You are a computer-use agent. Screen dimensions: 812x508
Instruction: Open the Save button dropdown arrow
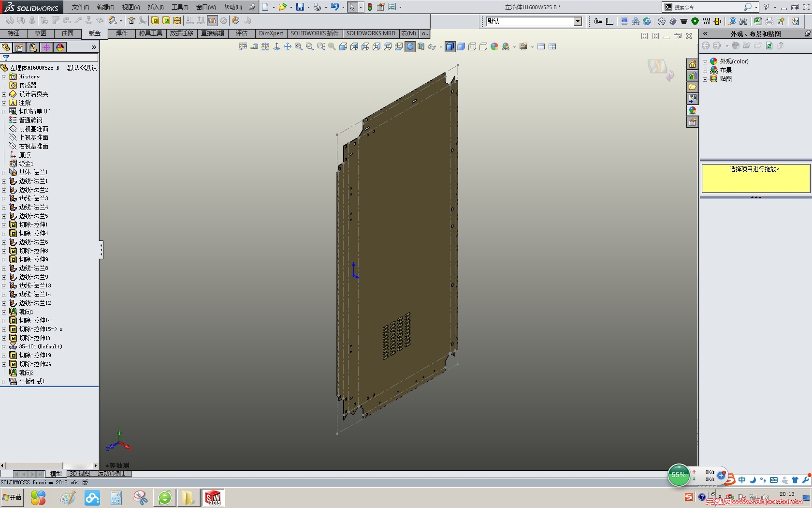pyautogui.click(x=308, y=7)
